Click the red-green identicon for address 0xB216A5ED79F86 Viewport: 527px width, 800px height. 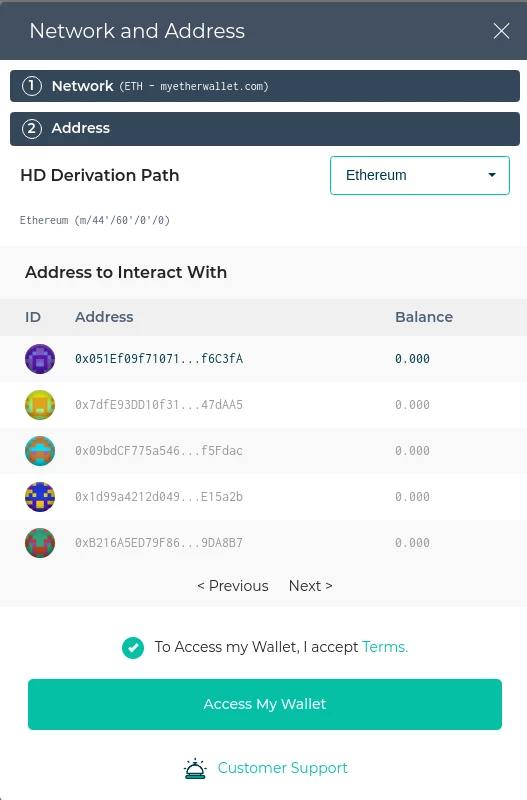coord(40,542)
